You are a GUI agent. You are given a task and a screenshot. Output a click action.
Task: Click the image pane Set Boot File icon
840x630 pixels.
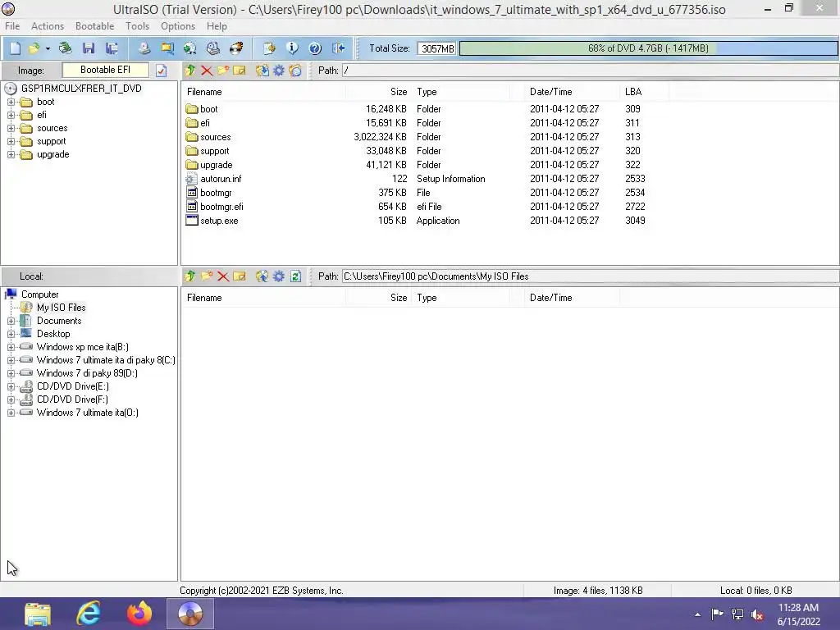[x=295, y=71]
